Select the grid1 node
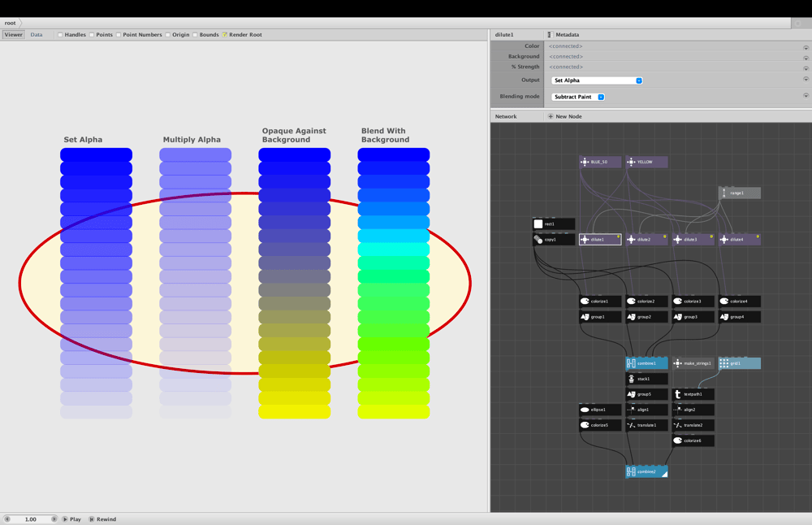 pos(740,363)
